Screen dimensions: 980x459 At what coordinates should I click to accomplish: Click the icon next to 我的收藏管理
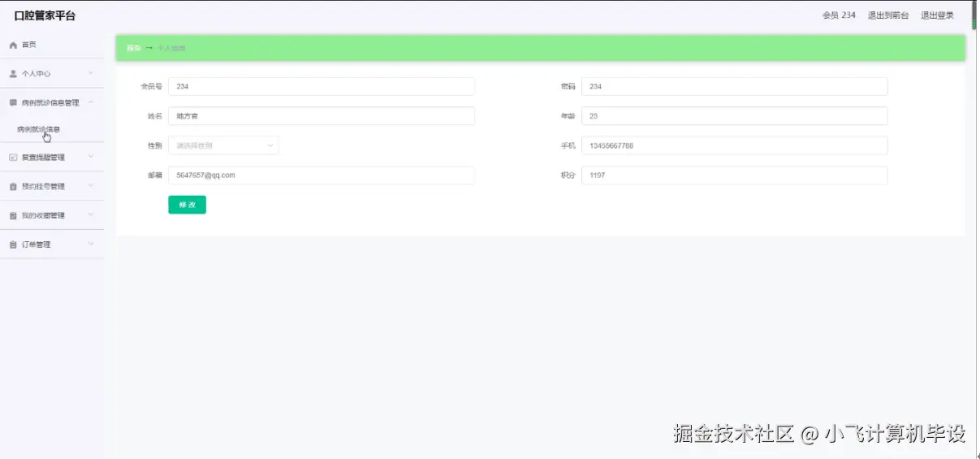13,216
